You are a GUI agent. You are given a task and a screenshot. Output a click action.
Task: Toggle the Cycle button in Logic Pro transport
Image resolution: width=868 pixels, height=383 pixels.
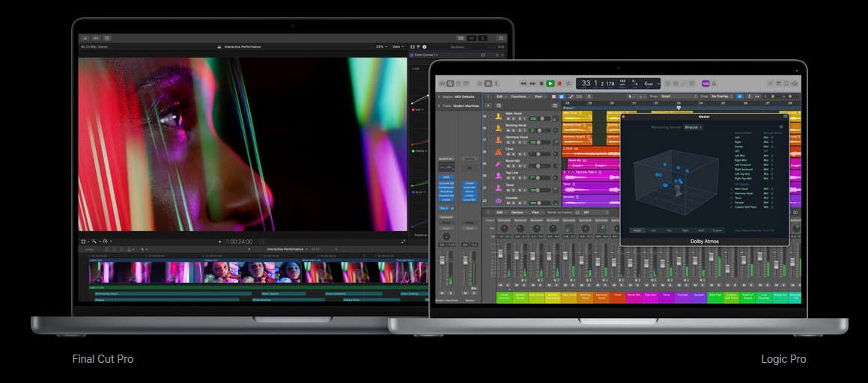568,84
